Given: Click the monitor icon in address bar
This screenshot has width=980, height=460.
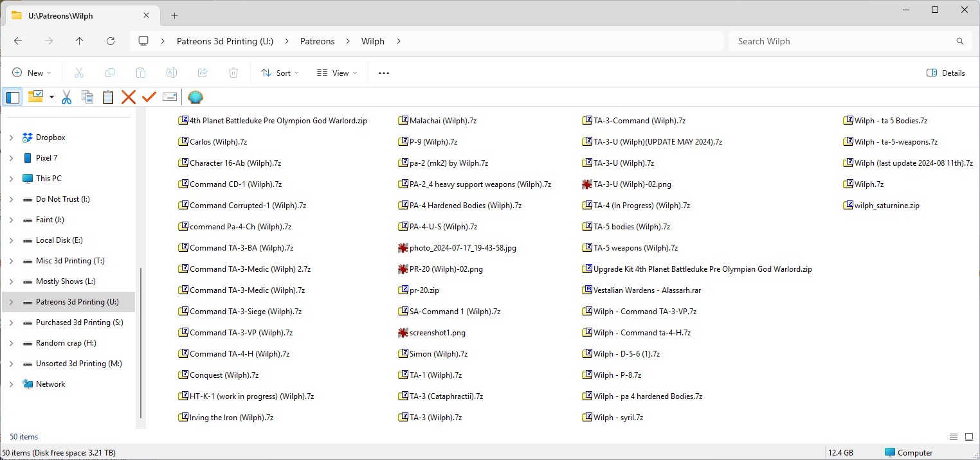Looking at the screenshot, I should (143, 41).
